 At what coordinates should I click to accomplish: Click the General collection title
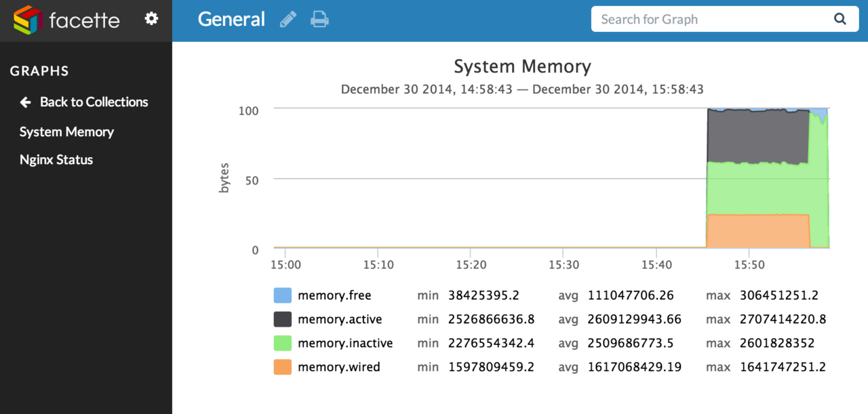(231, 19)
